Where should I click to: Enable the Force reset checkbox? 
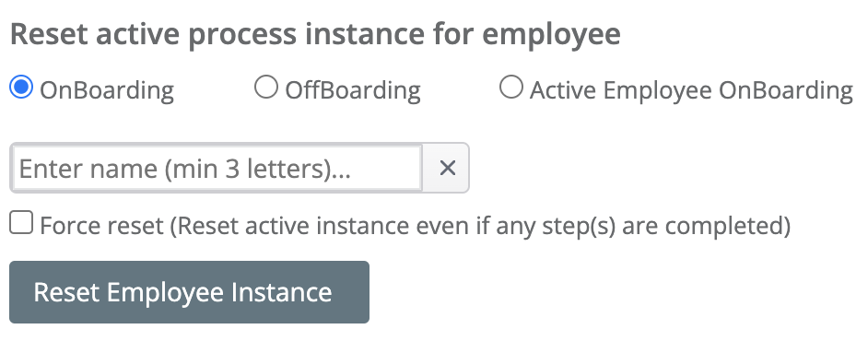[21, 223]
